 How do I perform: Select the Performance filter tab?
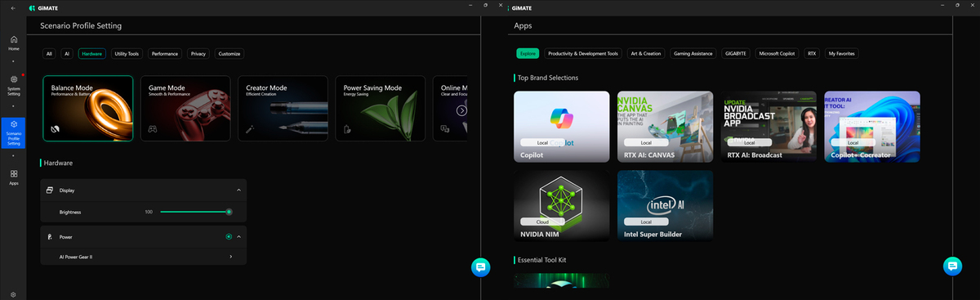[165, 54]
